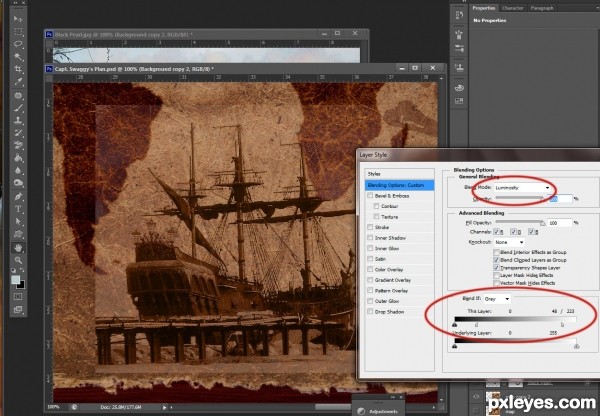The height and width of the screenshot is (416, 600).
Task: Uncheck Blend Clipped Layers as Group
Action: click(x=496, y=260)
